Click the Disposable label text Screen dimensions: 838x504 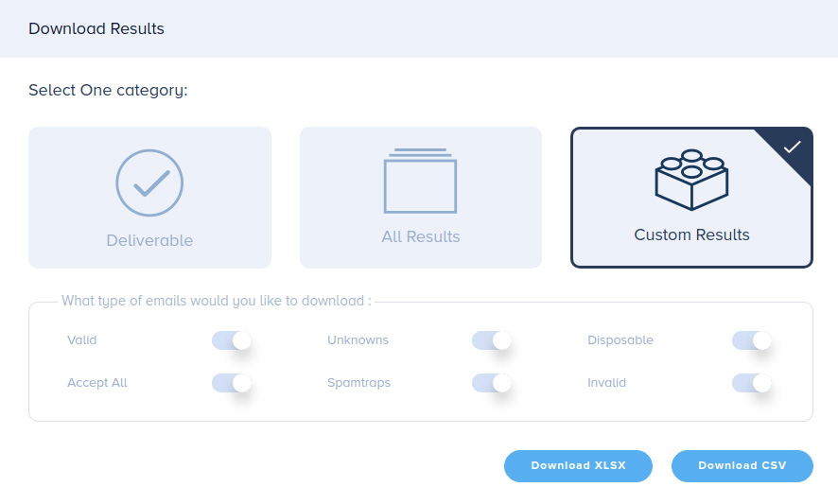[x=620, y=339]
